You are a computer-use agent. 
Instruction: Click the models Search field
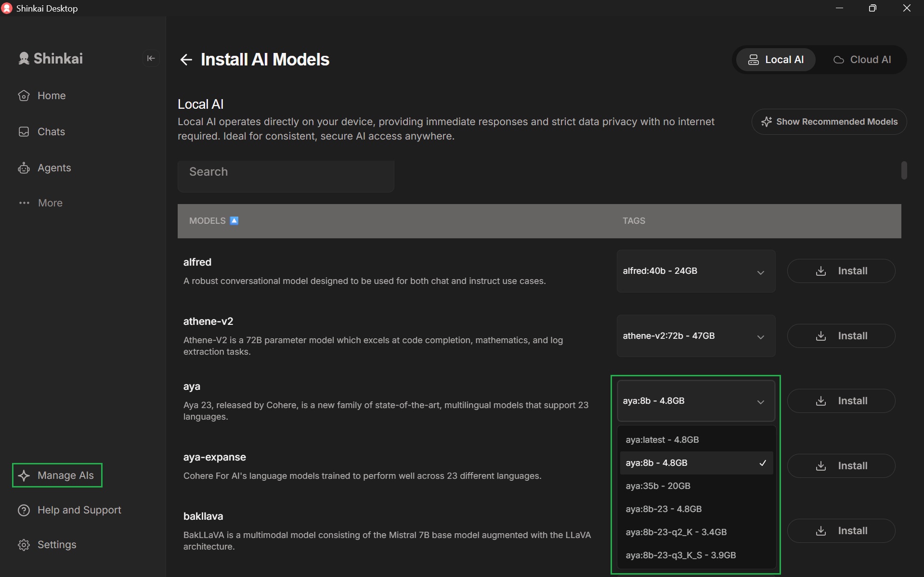tap(286, 172)
